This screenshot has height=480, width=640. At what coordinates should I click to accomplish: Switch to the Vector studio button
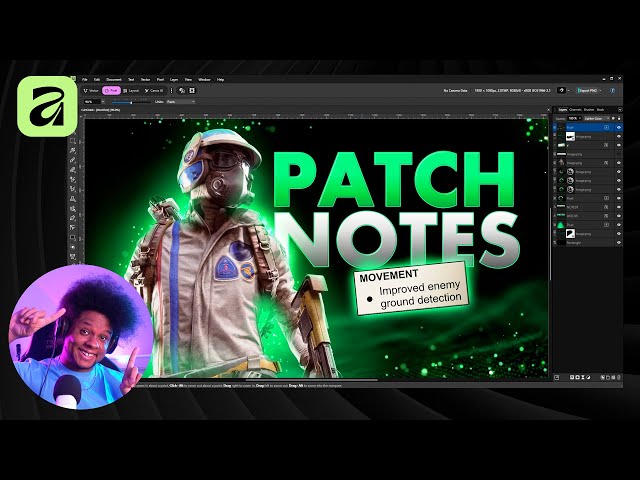click(91, 91)
